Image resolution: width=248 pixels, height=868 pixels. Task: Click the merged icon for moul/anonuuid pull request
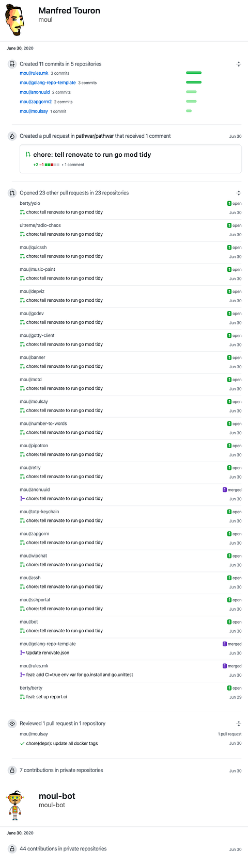22,499
